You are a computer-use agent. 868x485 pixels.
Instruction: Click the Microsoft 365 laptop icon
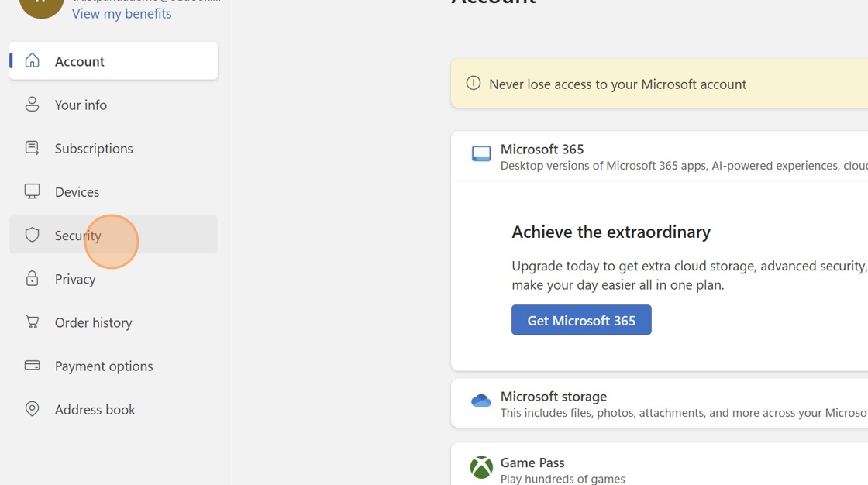(481, 153)
